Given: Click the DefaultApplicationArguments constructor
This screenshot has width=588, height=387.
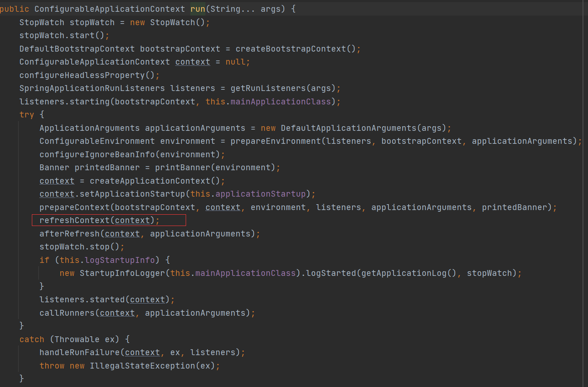Looking at the screenshot, I should 348,128.
